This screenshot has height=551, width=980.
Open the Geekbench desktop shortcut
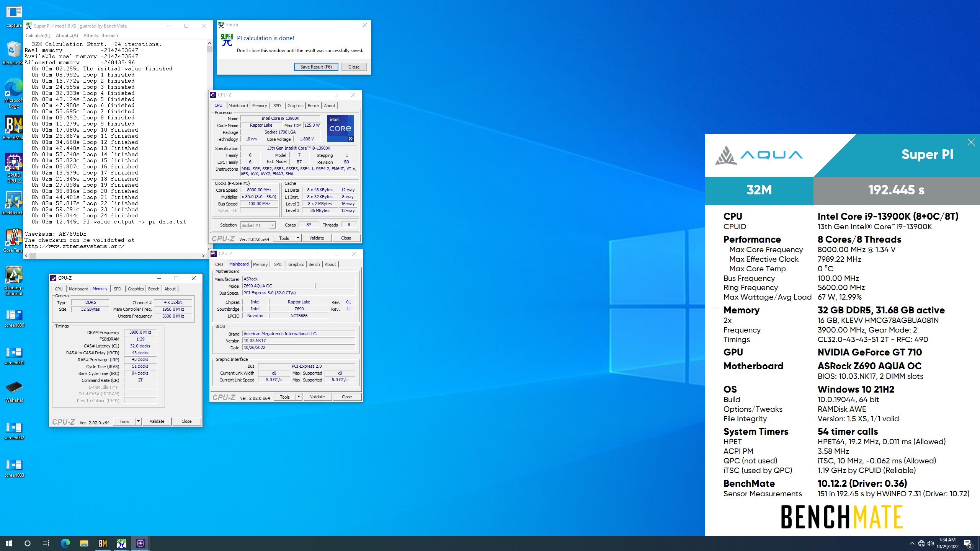click(14, 203)
